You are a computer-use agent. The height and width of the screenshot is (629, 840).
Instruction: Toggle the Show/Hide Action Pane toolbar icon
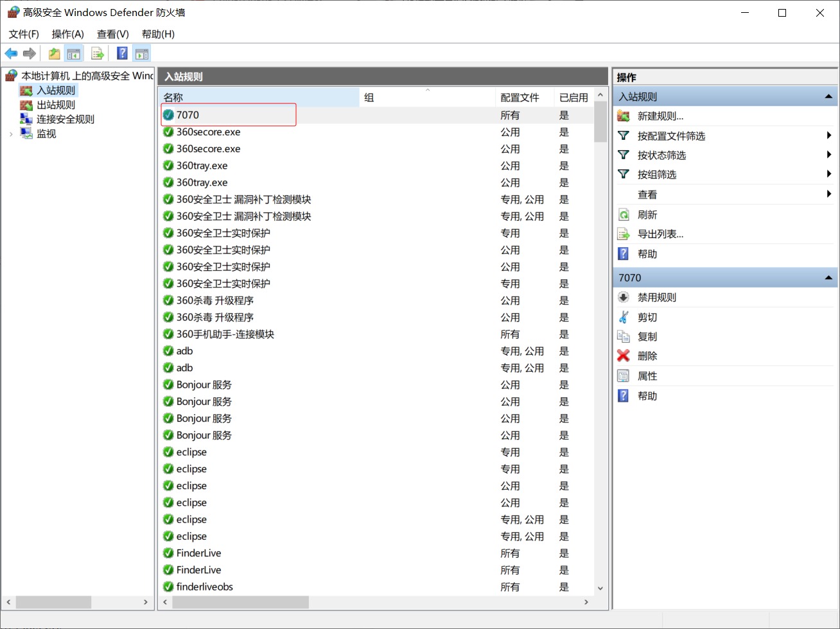click(x=142, y=54)
